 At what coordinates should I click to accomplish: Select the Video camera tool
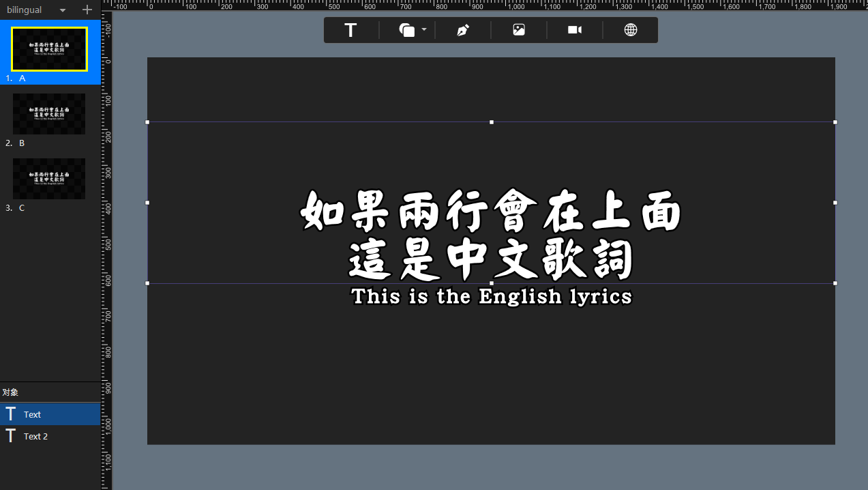click(x=574, y=29)
